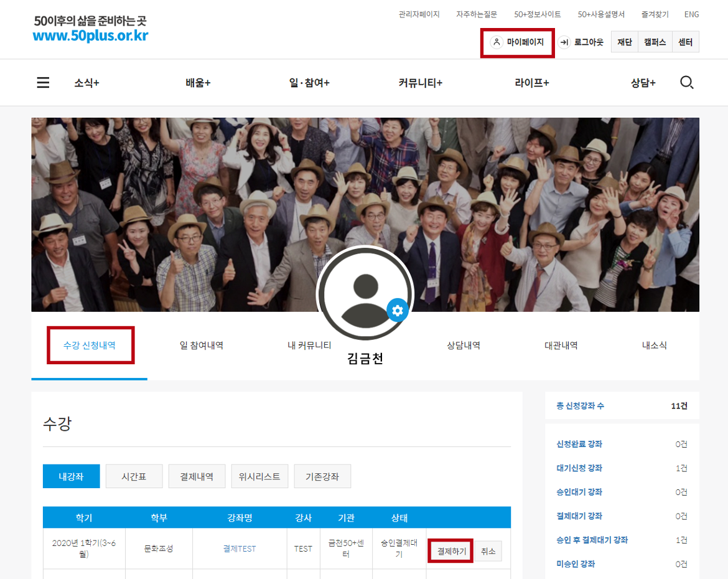728x579 pixels.
Task: Click the 승인결제대기 status cell
Action: 399,548
